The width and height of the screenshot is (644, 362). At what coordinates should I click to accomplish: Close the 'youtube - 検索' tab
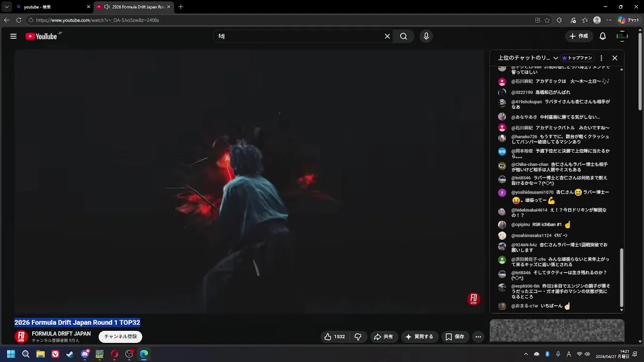click(x=89, y=7)
